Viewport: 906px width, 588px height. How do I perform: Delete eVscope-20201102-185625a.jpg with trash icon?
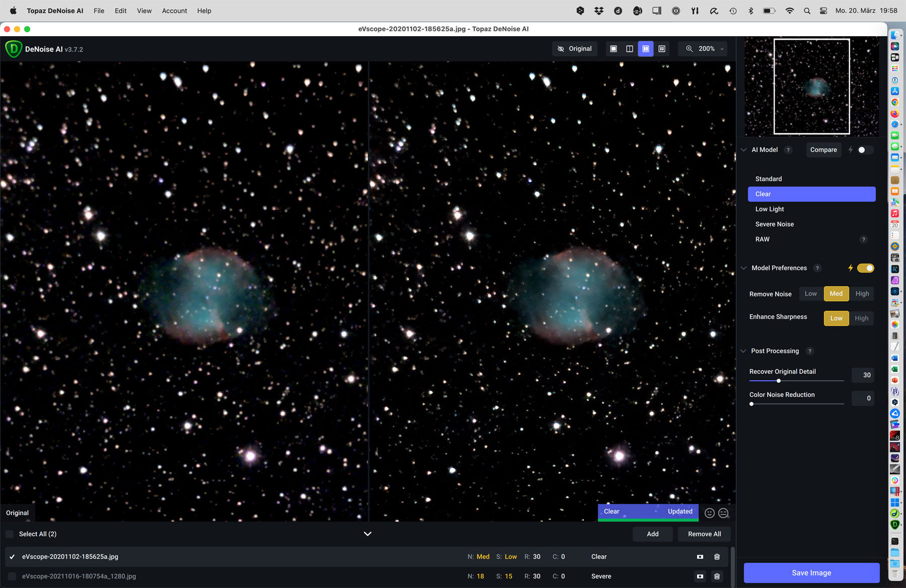pyautogui.click(x=717, y=557)
